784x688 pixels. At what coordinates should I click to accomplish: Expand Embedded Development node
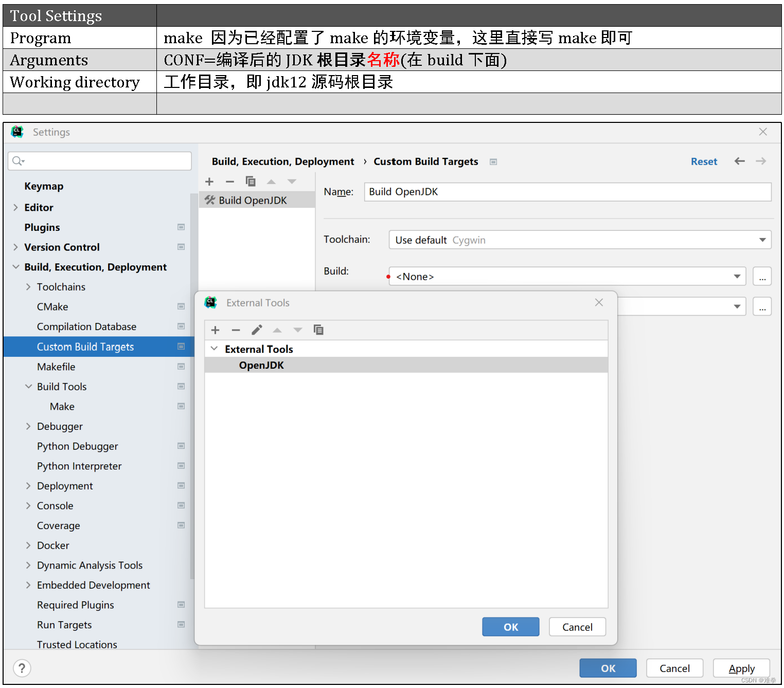coord(28,585)
